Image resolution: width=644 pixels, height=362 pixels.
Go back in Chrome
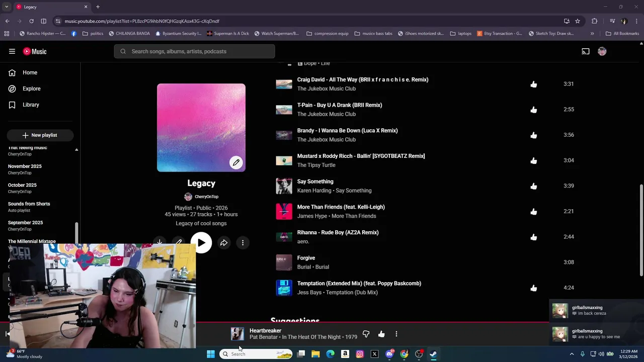[x=7, y=21]
